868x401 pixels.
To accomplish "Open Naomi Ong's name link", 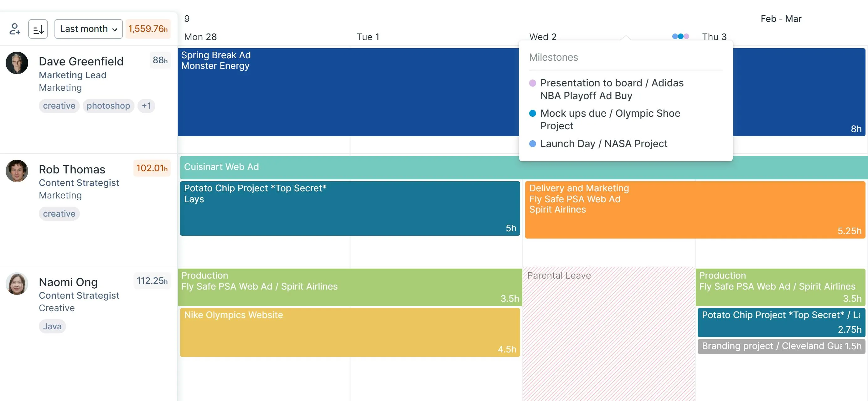I will pos(68,282).
